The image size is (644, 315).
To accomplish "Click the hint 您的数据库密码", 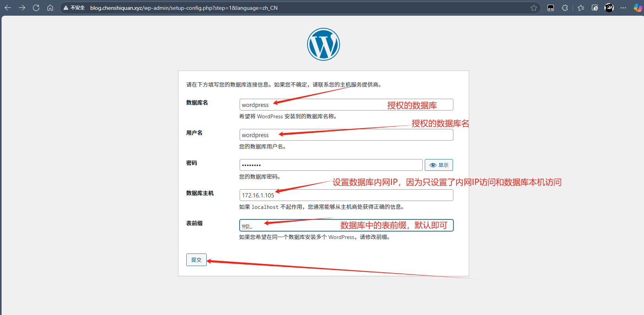I will click(x=260, y=177).
